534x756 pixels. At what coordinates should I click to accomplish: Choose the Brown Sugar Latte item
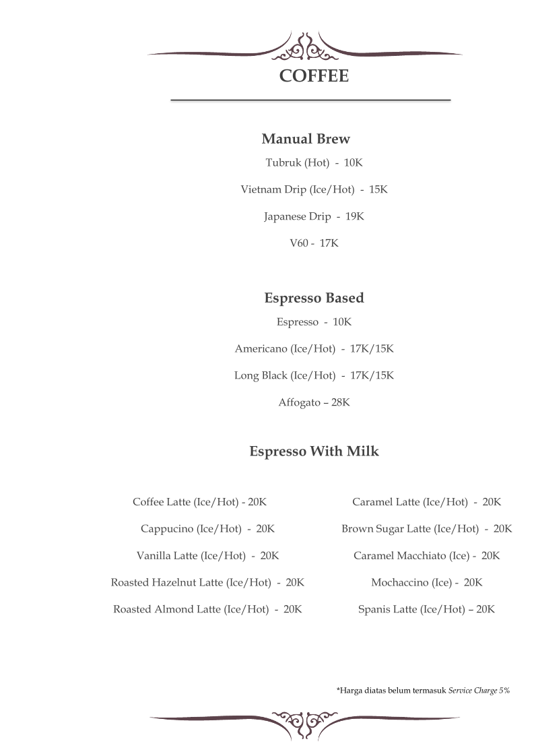coord(426,529)
